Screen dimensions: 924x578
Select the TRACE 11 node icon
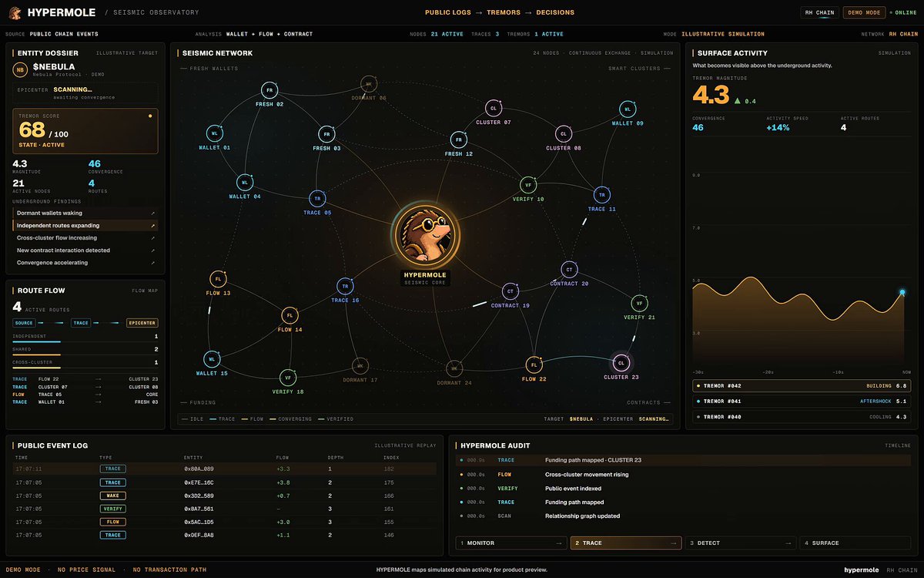click(602, 195)
